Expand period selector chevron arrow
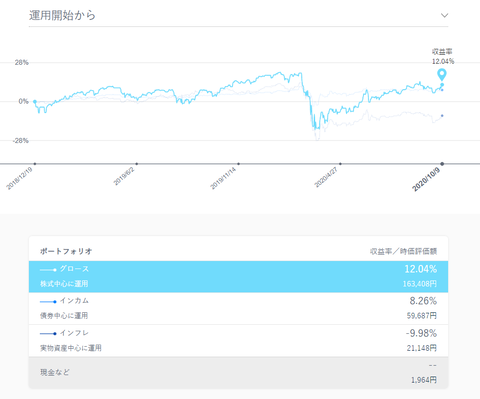This screenshot has height=399, width=480. coord(444,15)
